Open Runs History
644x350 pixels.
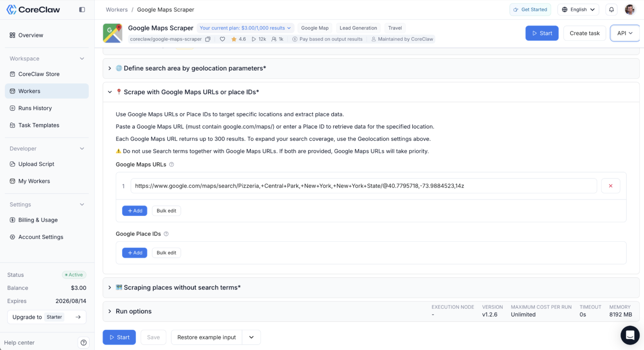pyautogui.click(x=47, y=108)
